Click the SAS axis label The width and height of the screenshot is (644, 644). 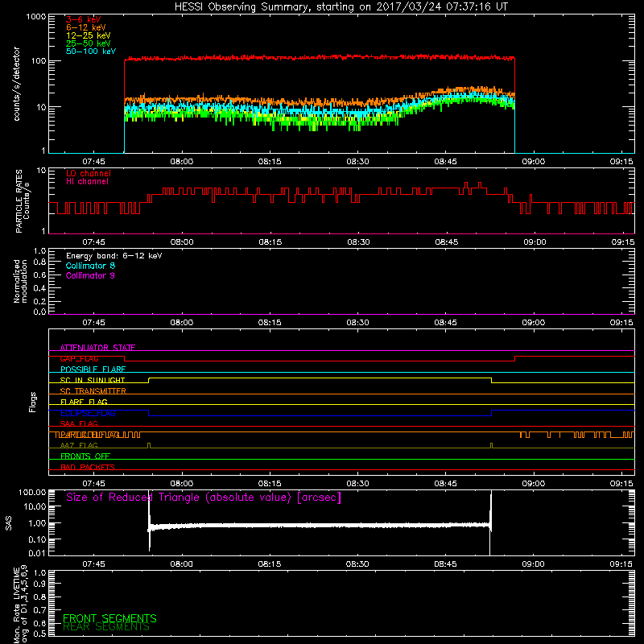point(8,523)
